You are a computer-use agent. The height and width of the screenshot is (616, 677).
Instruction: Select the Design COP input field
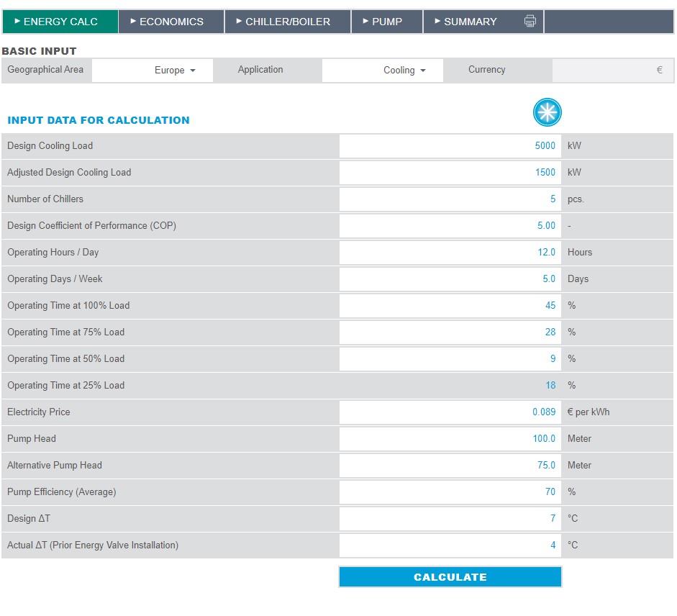tap(450, 226)
